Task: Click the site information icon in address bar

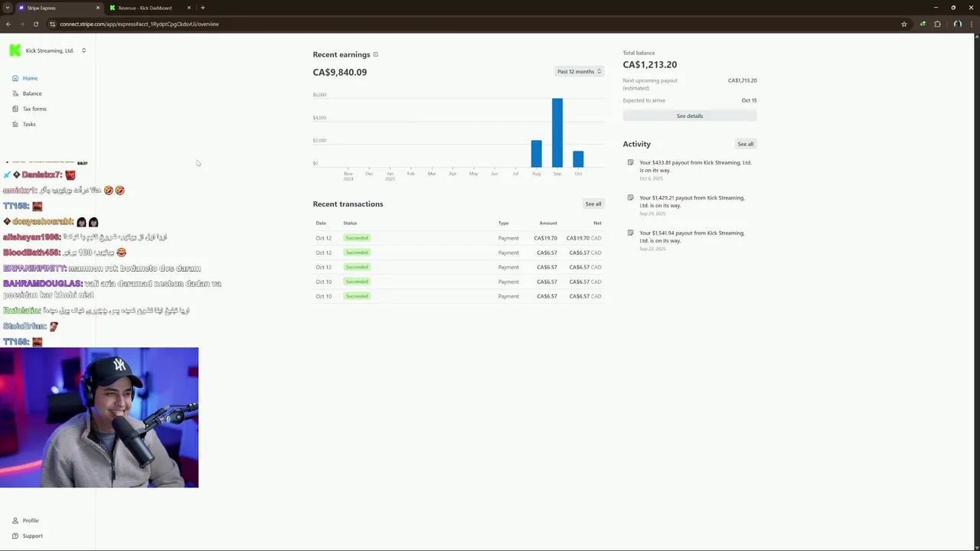Action: pyautogui.click(x=52, y=24)
